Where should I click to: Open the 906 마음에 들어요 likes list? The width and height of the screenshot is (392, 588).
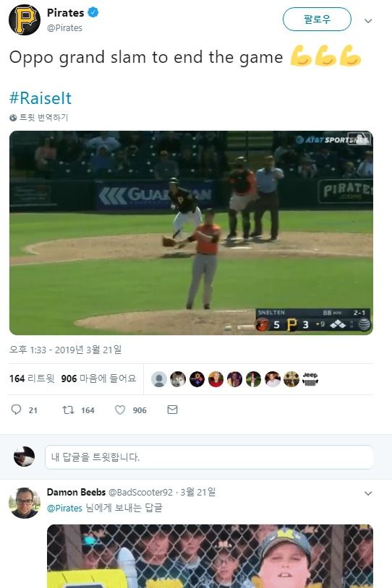(98, 379)
